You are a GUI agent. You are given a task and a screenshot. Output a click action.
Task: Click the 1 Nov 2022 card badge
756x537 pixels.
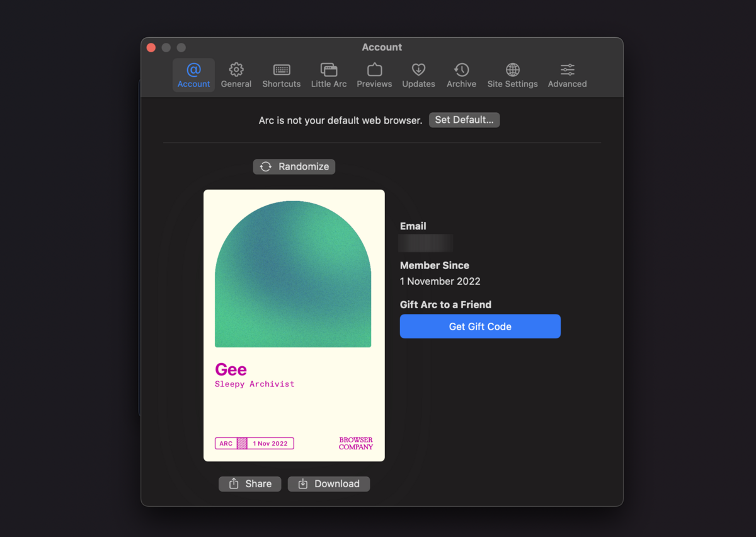tap(255, 444)
